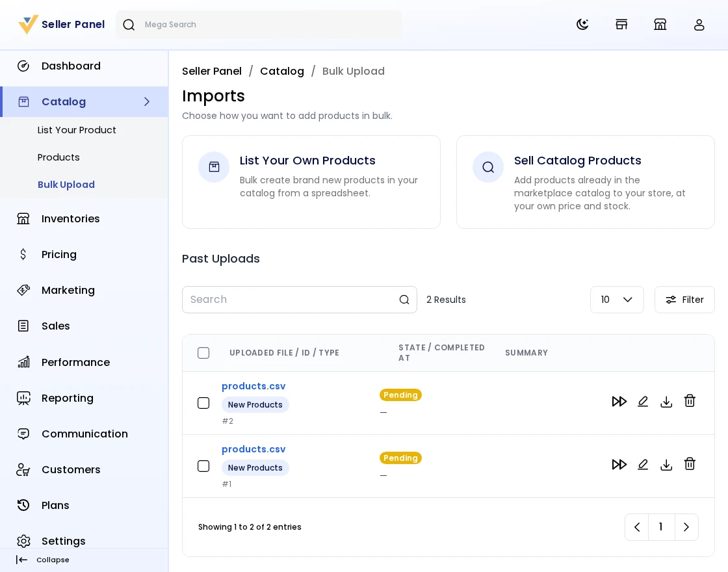Go to Seller Panel breadcrumb

[212, 71]
